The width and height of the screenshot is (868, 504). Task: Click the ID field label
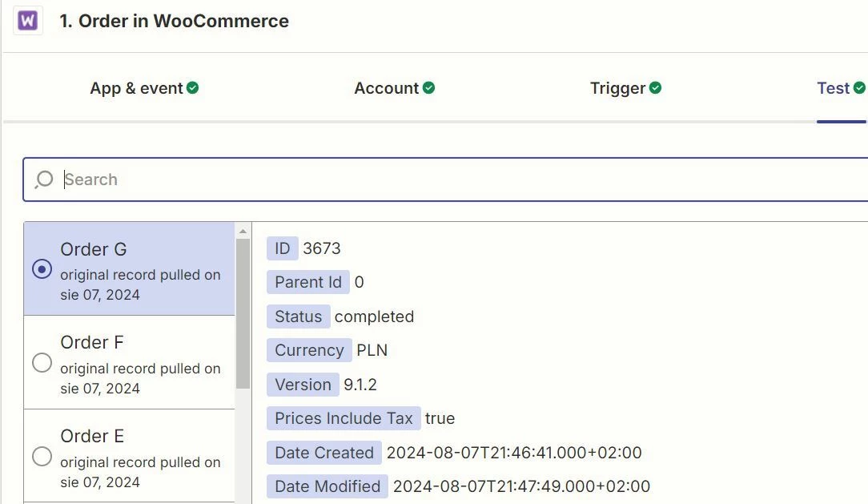click(x=283, y=248)
